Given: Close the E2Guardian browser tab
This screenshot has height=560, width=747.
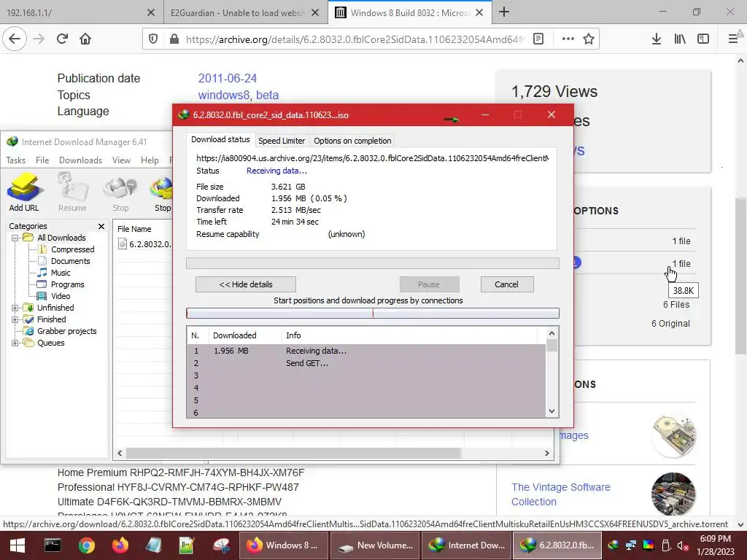Looking at the screenshot, I should pyautogui.click(x=315, y=12).
